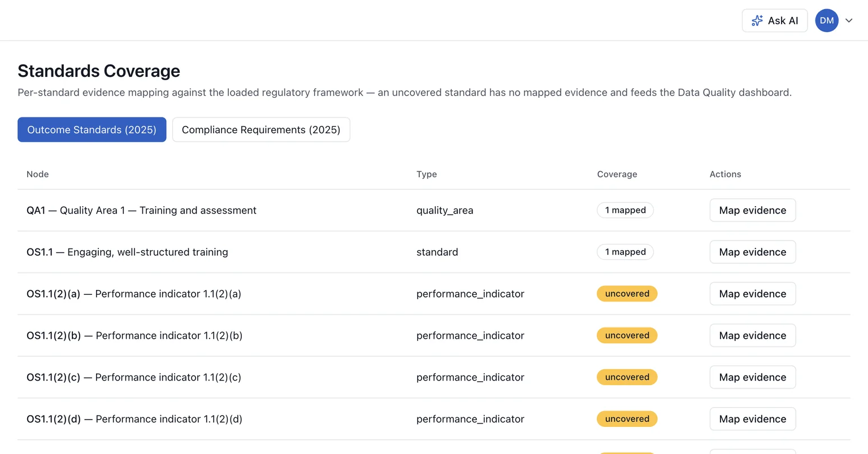Click uncovered badge for OS1.1(2)(a)
The height and width of the screenshot is (454, 868).
pos(627,294)
